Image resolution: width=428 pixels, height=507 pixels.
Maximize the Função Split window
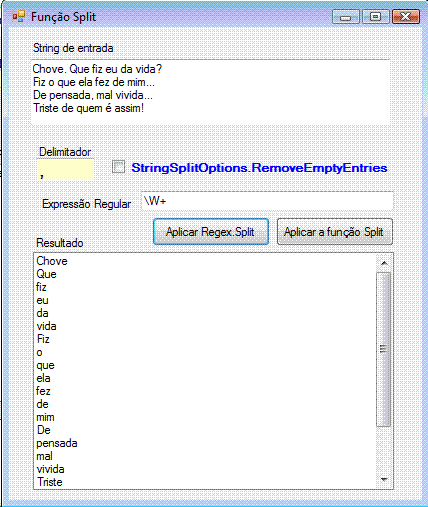[376, 17]
